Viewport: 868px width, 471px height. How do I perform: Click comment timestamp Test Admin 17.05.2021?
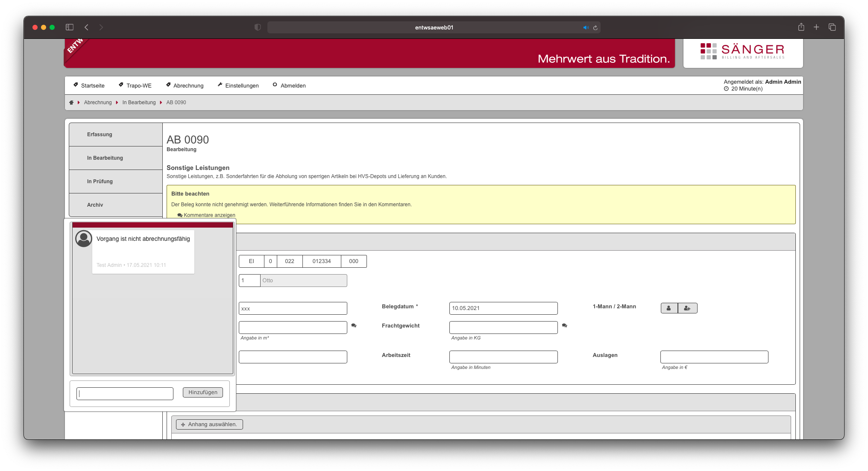(x=131, y=265)
